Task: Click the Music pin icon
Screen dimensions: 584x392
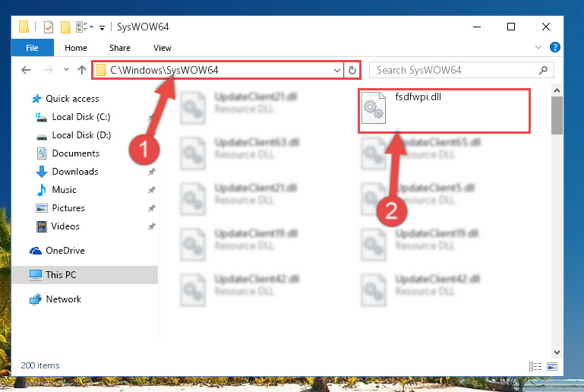Action: tap(151, 190)
